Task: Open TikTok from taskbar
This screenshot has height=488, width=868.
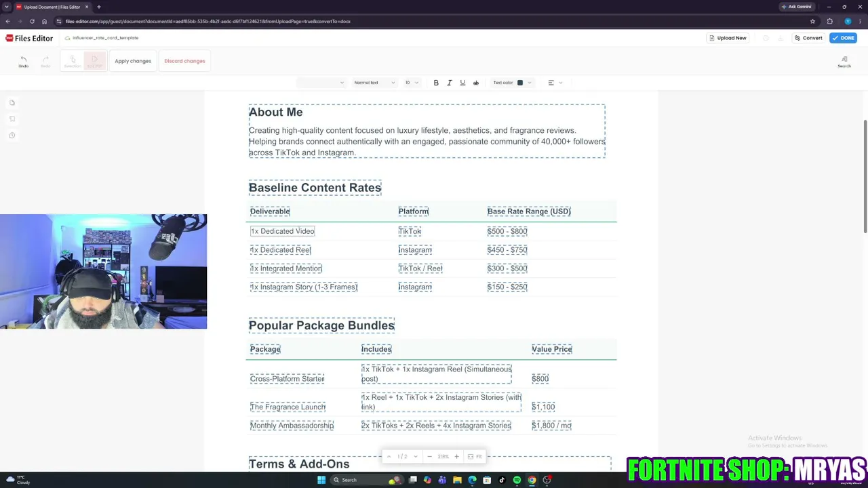Action: tap(502, 480)
